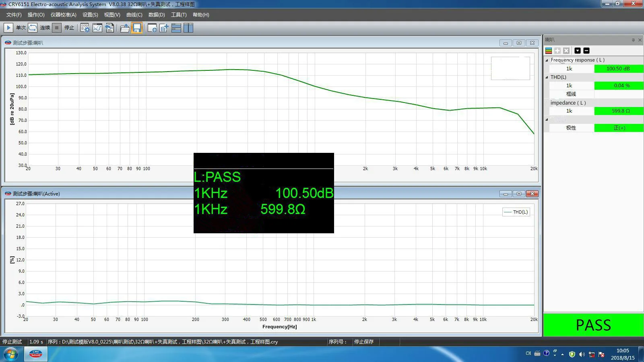The image size is (644, 362).
Task: Collapse the THD(L) group
Action: coord(547,77)
